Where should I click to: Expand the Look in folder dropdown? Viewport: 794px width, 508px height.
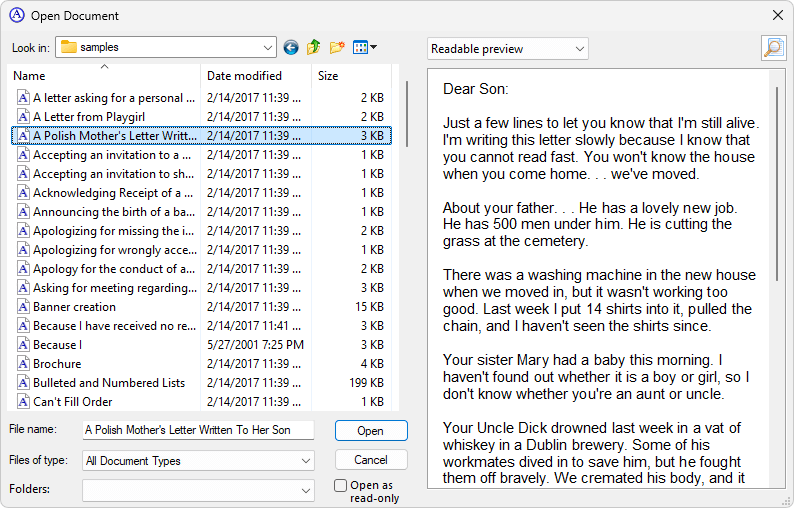click(x=267, y=47)
